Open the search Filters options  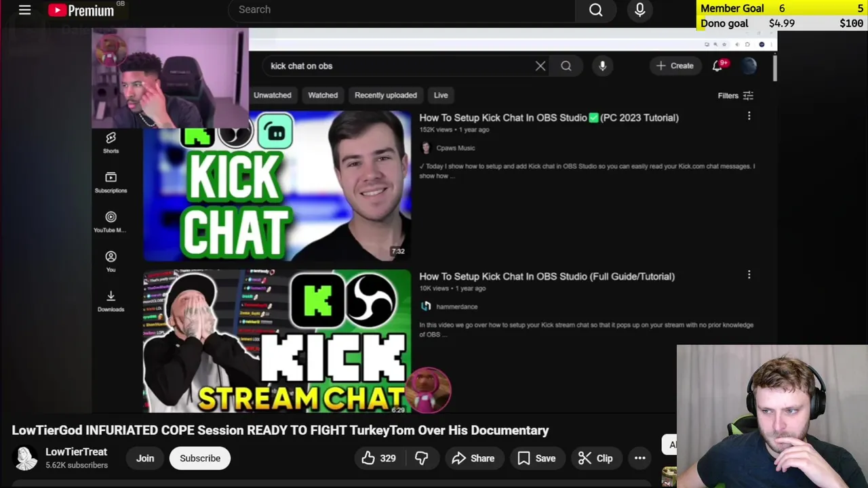(736, 96)
